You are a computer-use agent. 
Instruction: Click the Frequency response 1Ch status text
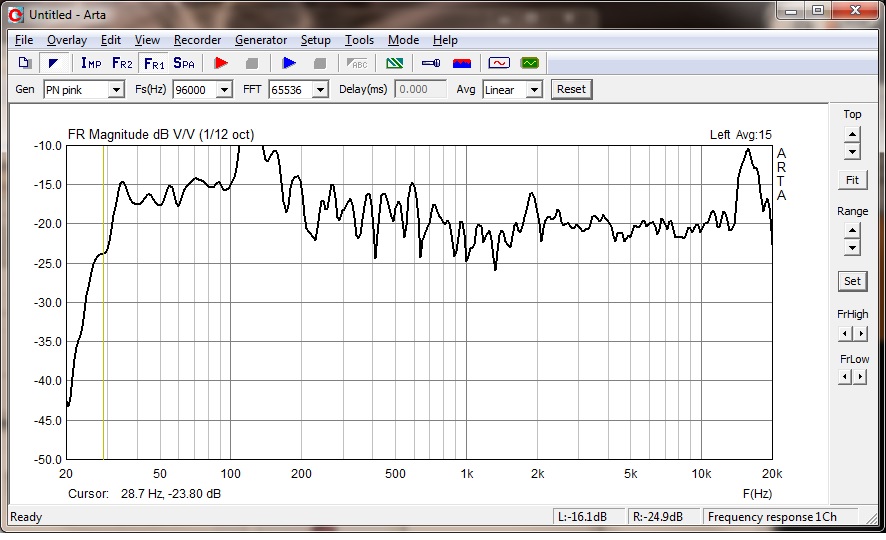pos(772,517)
